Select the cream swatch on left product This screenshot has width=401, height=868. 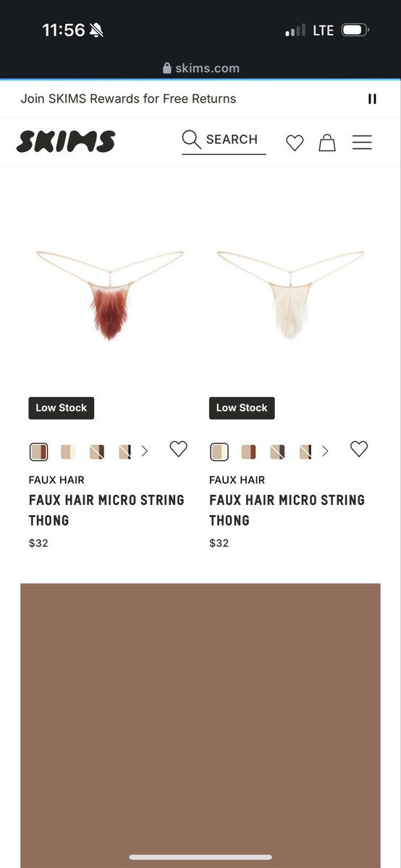click(x=67, y=452)
